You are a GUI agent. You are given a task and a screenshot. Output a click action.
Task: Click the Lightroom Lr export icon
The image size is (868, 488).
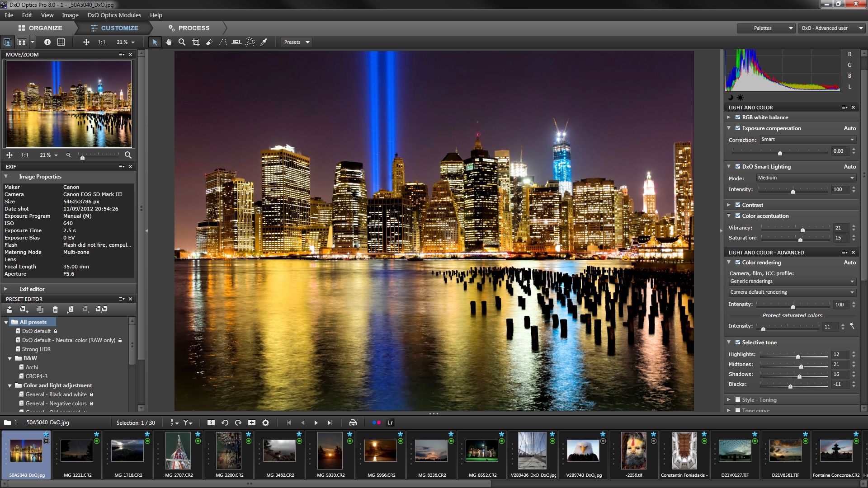tap(390, 423)
